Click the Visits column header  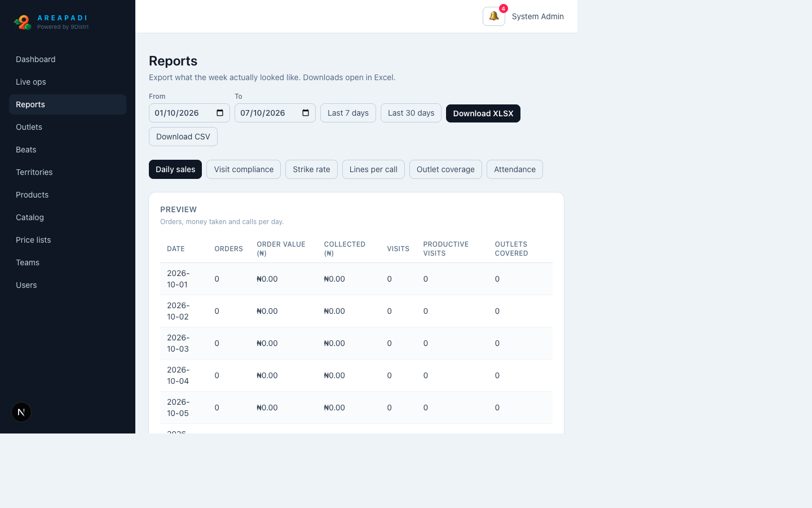(x=398, y=249)
